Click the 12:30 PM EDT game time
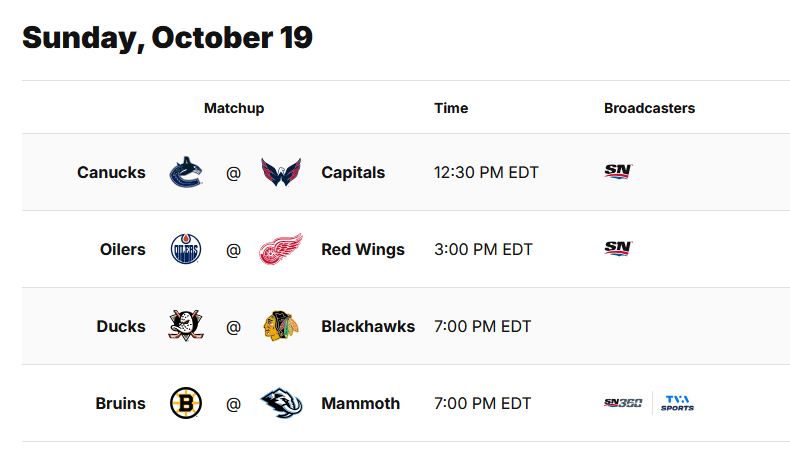Image resolution: width=790 pixels, height=457 pixels. 486,172
